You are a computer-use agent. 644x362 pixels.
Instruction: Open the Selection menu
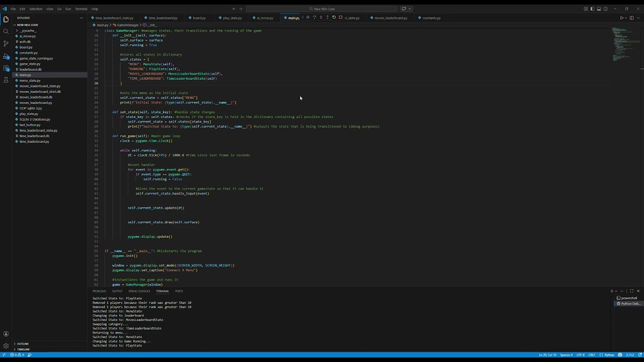tap(36, 9)
